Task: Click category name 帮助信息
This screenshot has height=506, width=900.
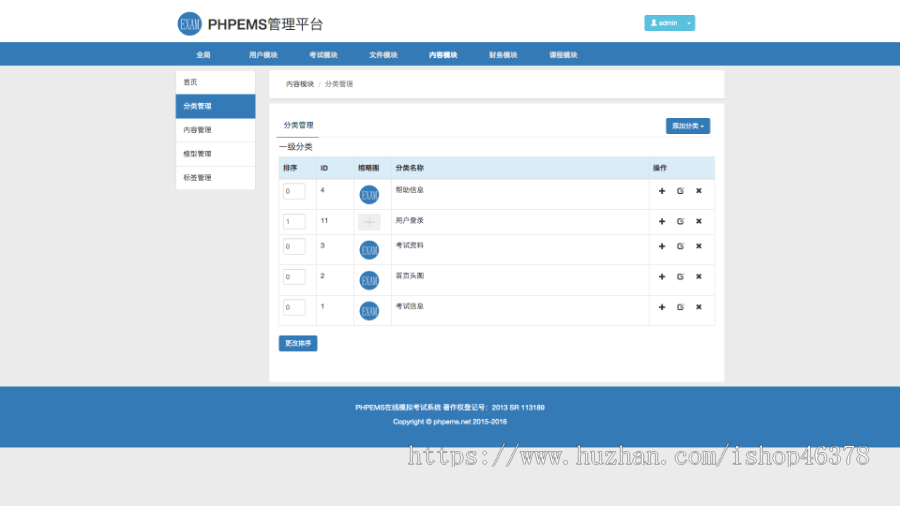Action: [x=409, y=190]
